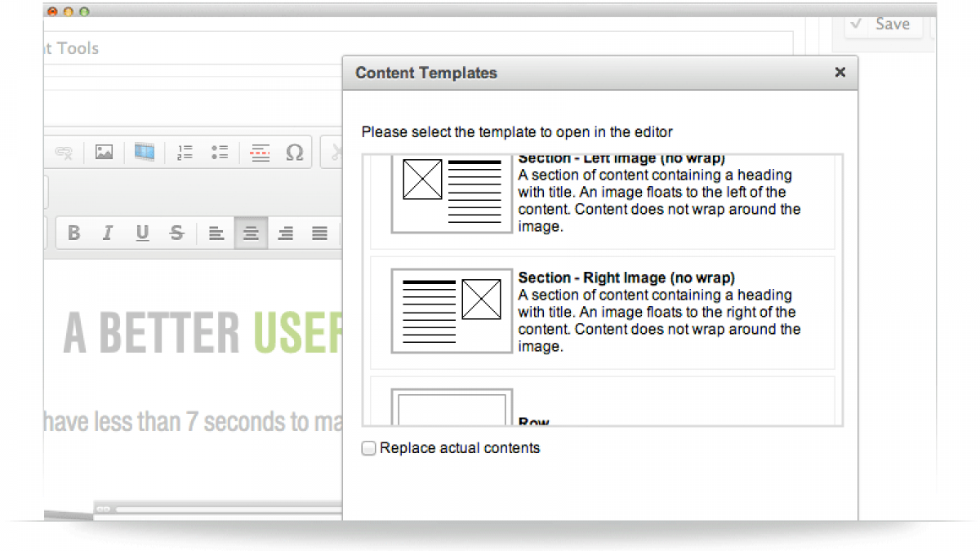The image size is (980, 551).
Task: Check the Replace actual contents checkbox
Action: 369,448
